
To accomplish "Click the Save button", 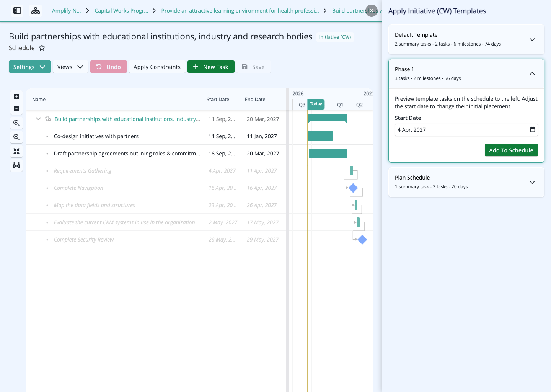I will pos(253,67).
